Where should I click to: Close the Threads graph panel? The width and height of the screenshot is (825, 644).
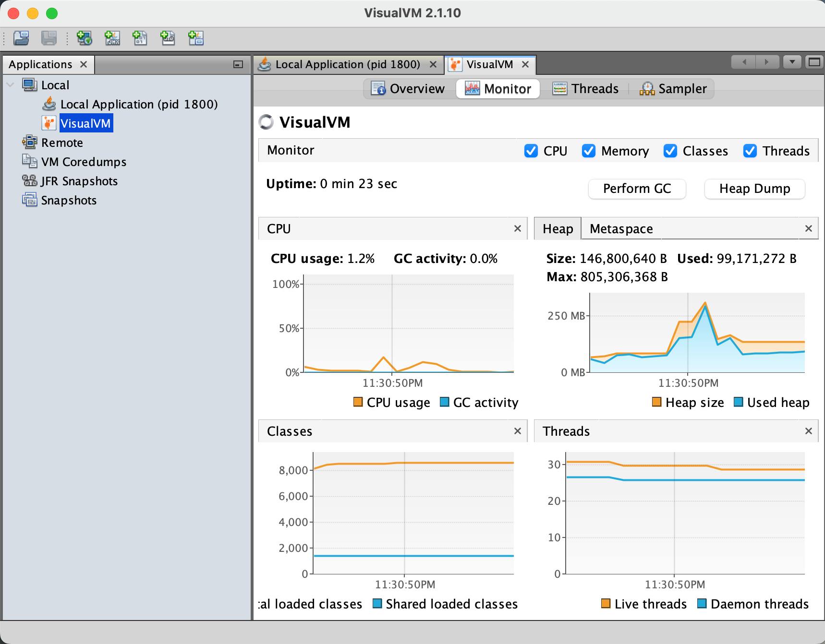click(x=809, y=431)
